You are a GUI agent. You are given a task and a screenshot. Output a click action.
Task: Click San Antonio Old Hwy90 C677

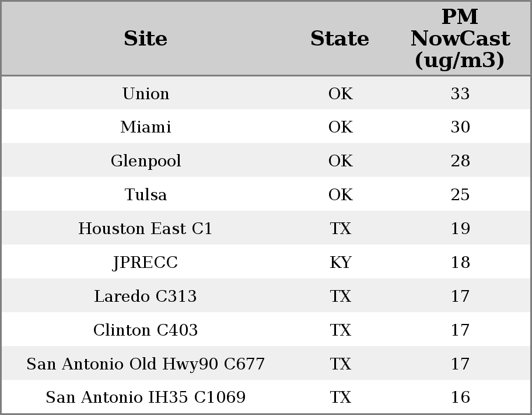pos(146,364)
